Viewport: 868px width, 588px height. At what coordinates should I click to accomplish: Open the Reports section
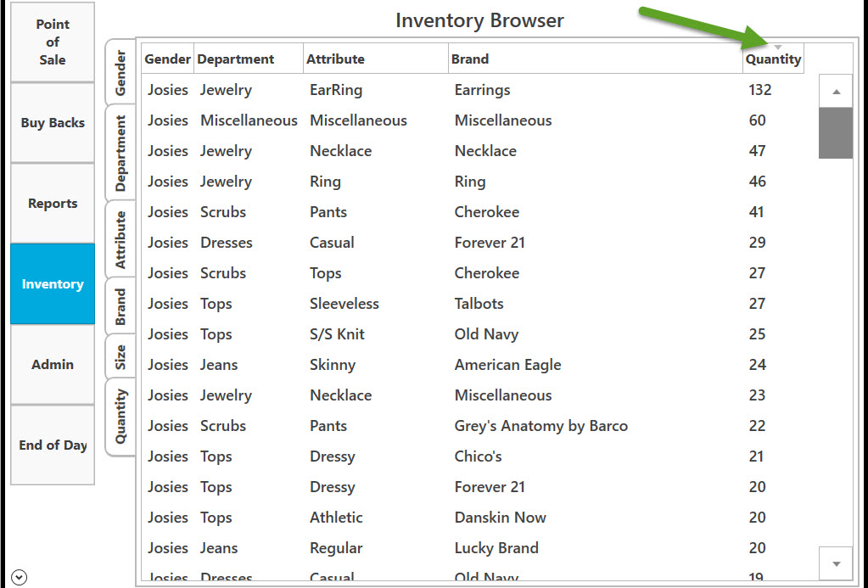point(53,203)
